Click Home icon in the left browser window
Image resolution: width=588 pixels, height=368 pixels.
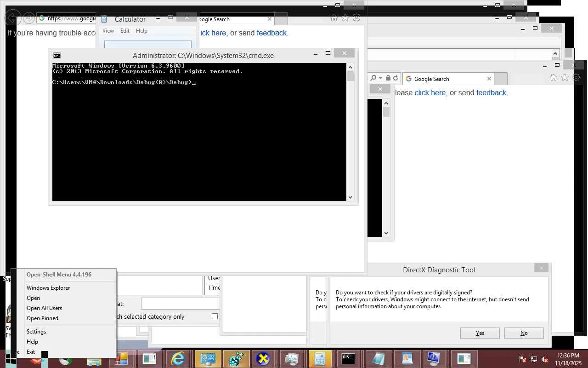[x=334, y=18]
